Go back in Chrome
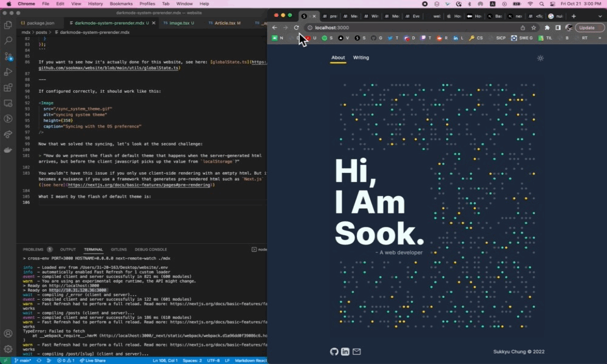Image resolution: width=607 pixels, height=364 pixels. pos(274,27)
